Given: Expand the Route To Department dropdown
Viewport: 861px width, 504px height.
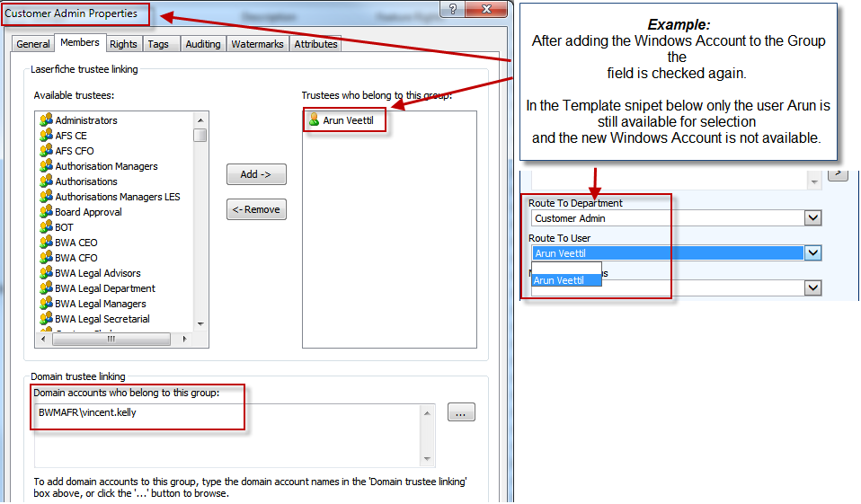Looking at the screenshot, I should (813, 218).
